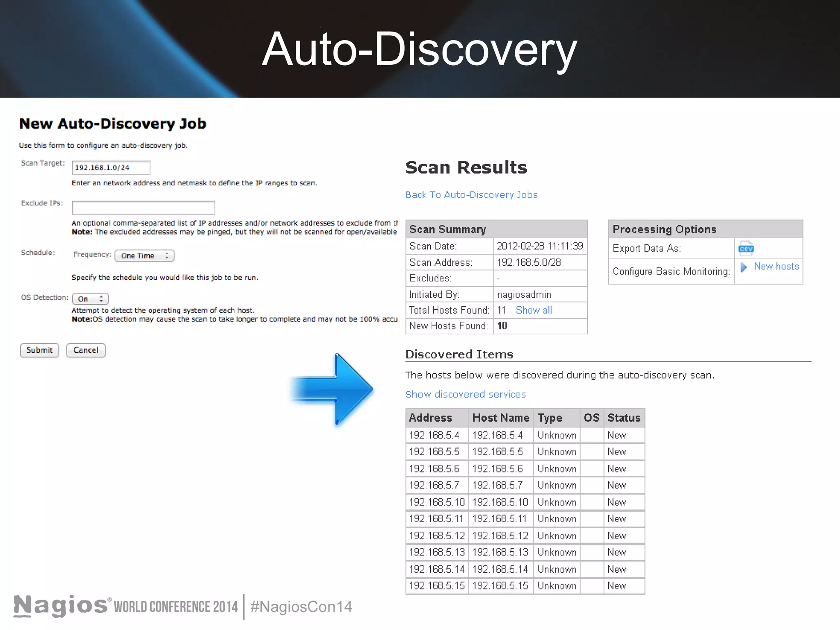The image size is (840, 630).
Task: Click the Type column header
Action: (x=557, y=418)
